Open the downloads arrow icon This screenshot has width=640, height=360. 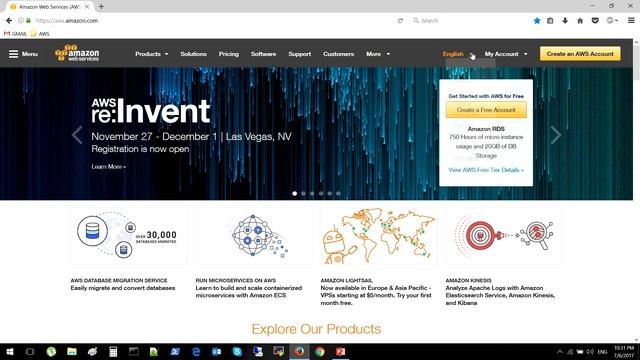(565, 20)
